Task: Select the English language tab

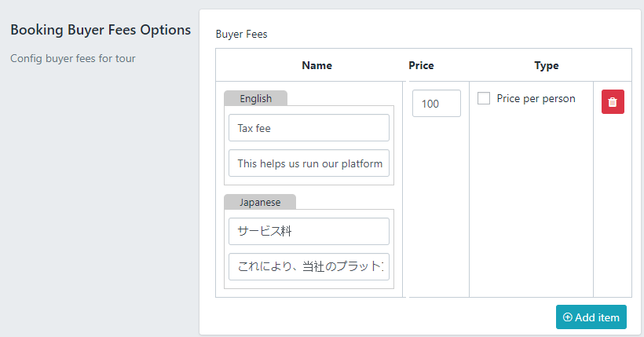Action: tap(255, 98)
